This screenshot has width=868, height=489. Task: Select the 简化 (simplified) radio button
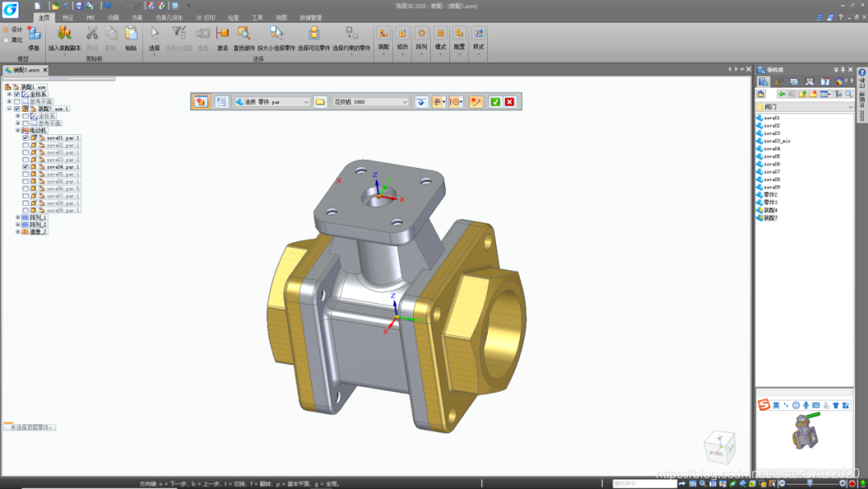[x=6, y=39]
